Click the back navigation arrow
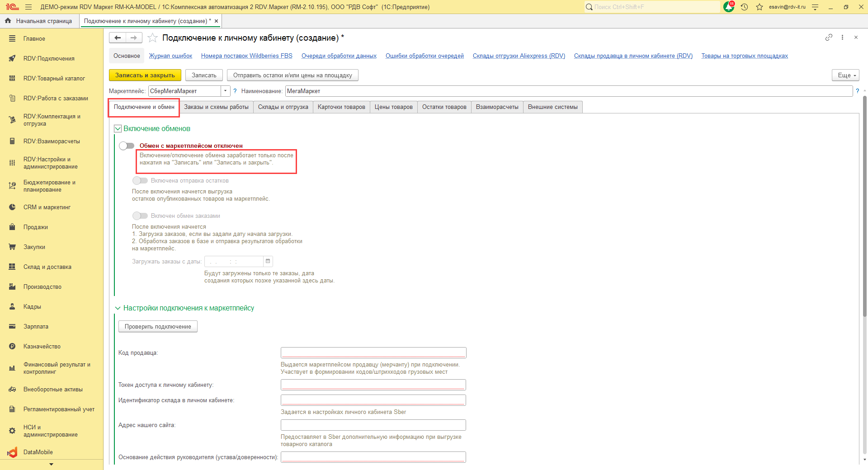The width and height of the screenshot is (868, 470). click(118, 38)
